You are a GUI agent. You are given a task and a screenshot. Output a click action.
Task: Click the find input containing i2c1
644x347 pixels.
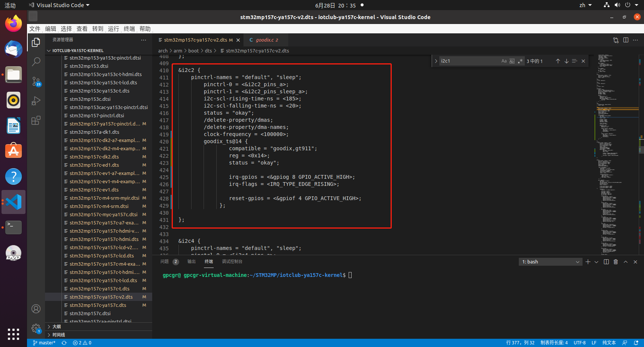470,61
